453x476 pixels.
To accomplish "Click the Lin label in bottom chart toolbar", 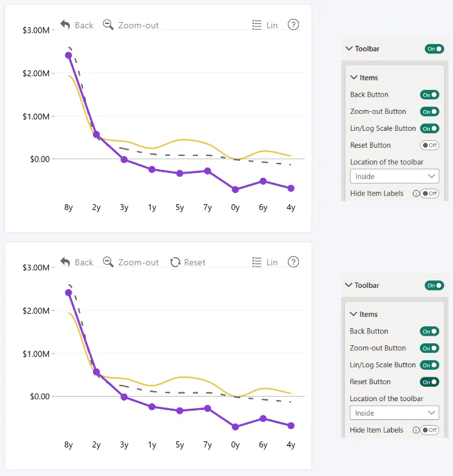I will tap(272, 262).
